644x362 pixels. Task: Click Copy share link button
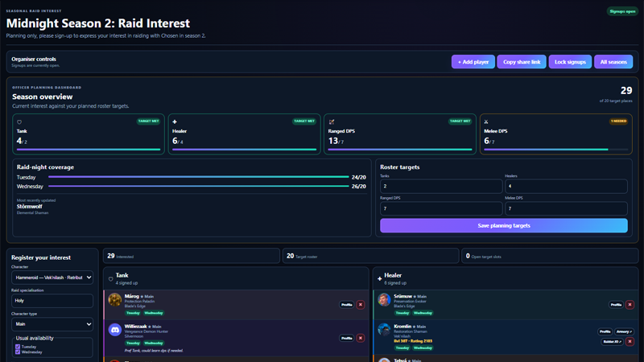[x=522, y=62]
